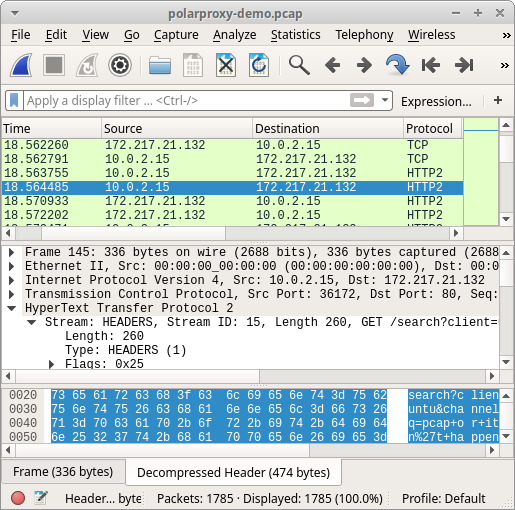Screen dimensions: 515x510
Task: Sort packets by Time column
Action: [x=51, y=128]
